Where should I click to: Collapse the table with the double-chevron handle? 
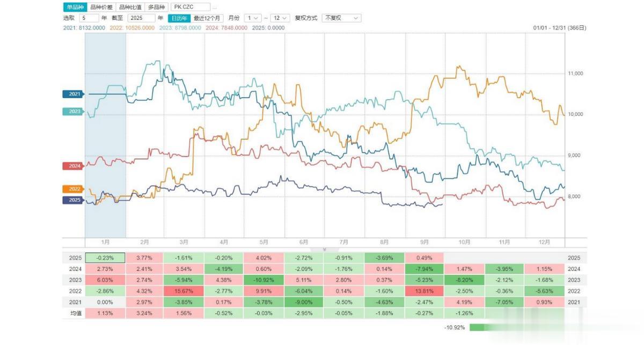pyautogui.click(x=324, y=249)
